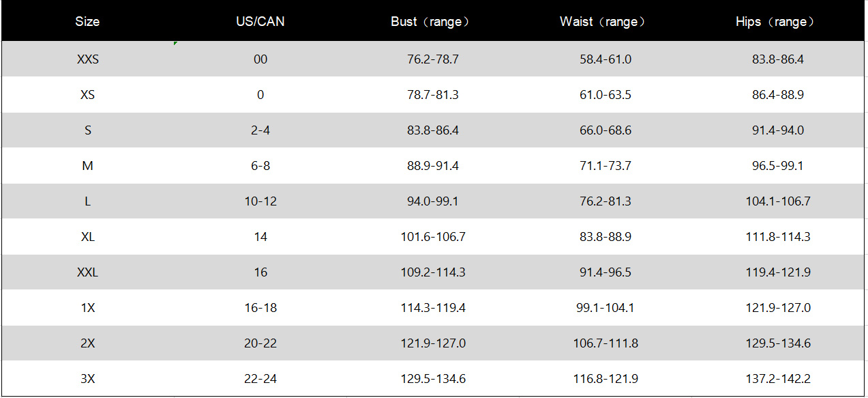Select the XL size cell
The height and width of the screenshot is (398, 868).
point(87,237)
